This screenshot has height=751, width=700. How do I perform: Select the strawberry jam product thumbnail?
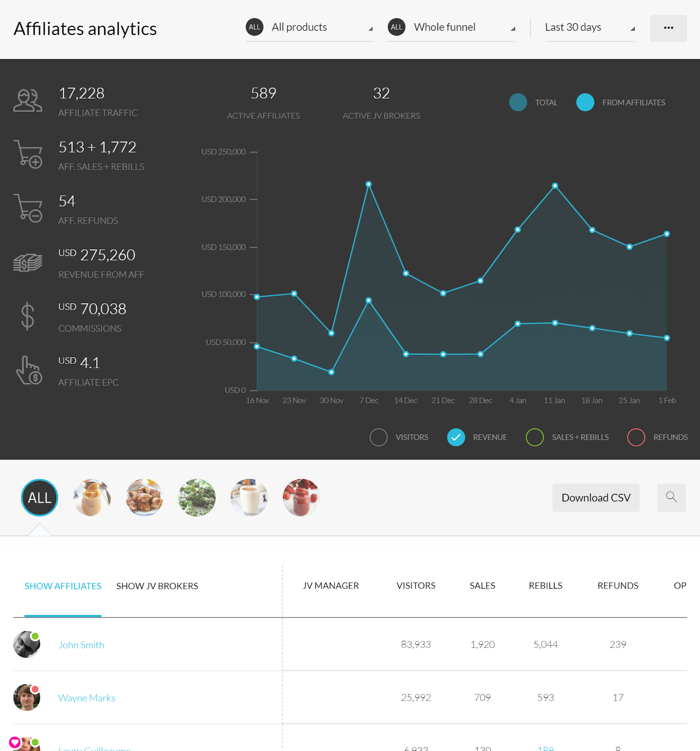(x=301, y=498)
